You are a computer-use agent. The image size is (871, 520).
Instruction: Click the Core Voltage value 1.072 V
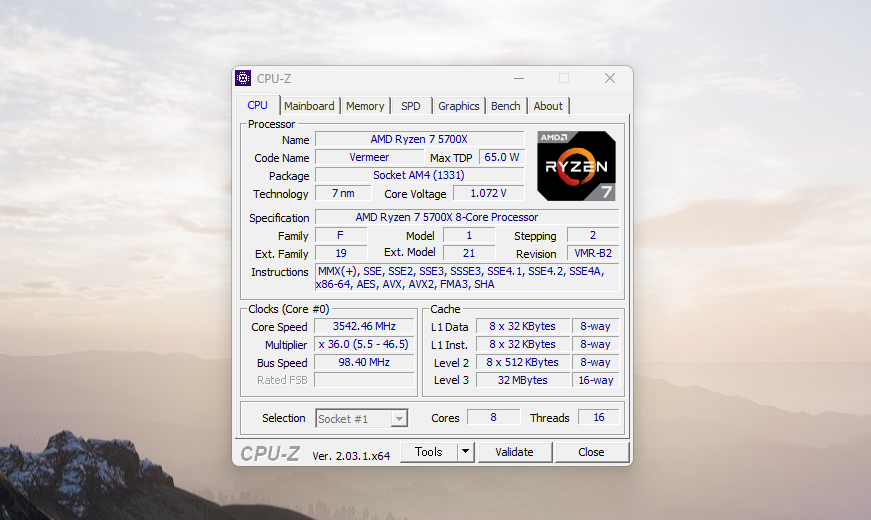point(488,193)
